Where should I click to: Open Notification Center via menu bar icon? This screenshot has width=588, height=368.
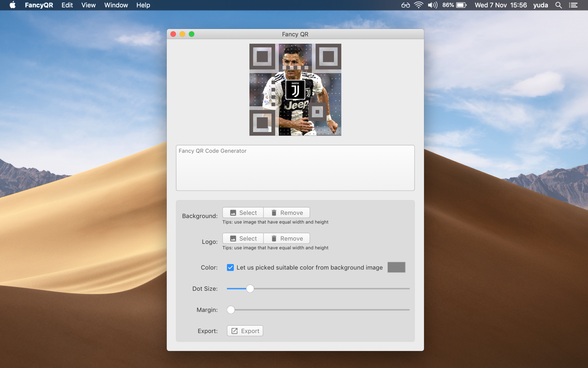[x=573, y=5]
